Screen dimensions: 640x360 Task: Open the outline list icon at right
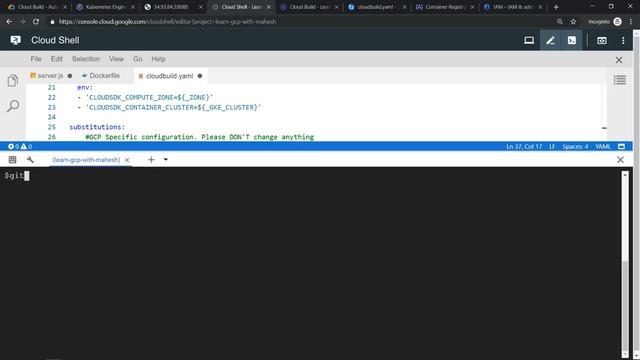click(x=620, y=80)
